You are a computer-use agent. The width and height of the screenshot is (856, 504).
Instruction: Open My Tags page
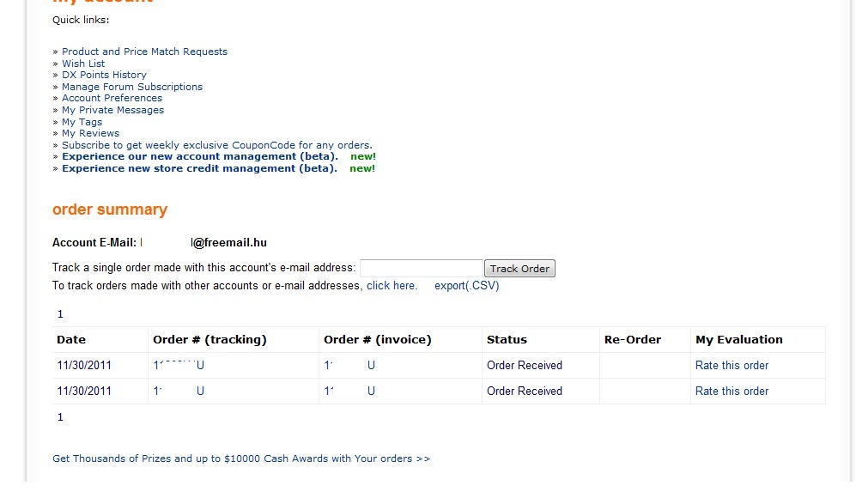coord(82,122)
